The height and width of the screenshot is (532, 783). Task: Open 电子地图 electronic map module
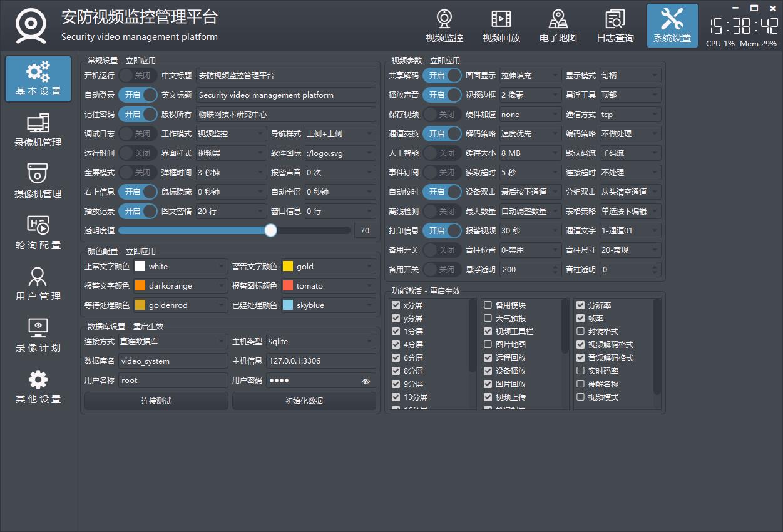(558, 26)
